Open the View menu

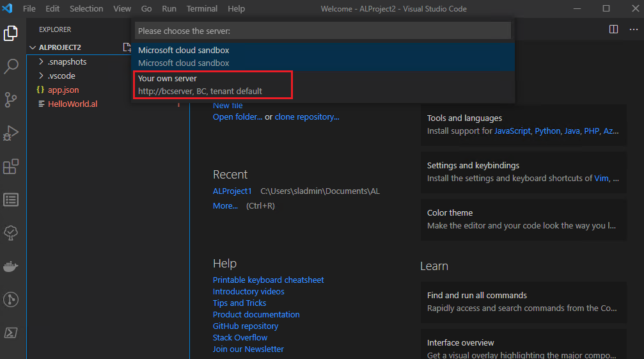pos(122,8)
